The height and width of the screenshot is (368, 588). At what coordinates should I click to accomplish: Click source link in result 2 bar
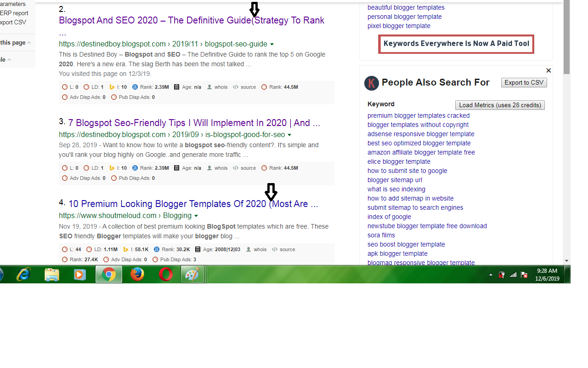pyautogui.click(x=244, y=87)
